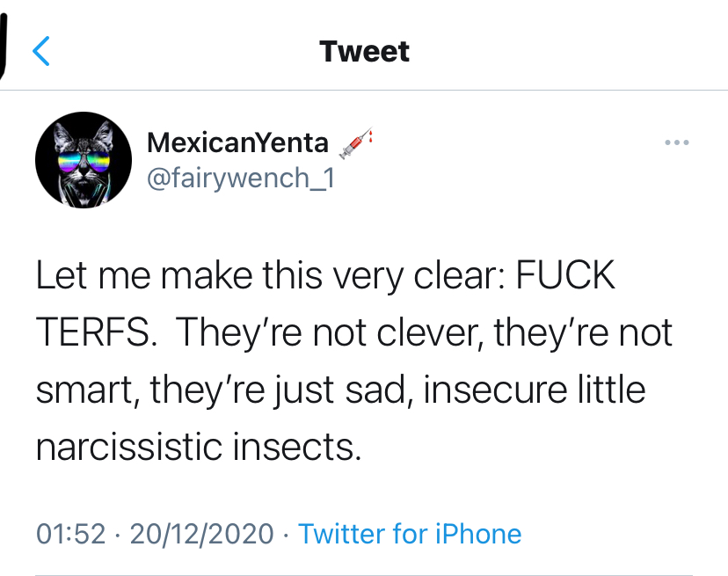Open the Twitter for iPhone source link
Viewport: 728px width, 576px height.
click(x=410, y=533)
